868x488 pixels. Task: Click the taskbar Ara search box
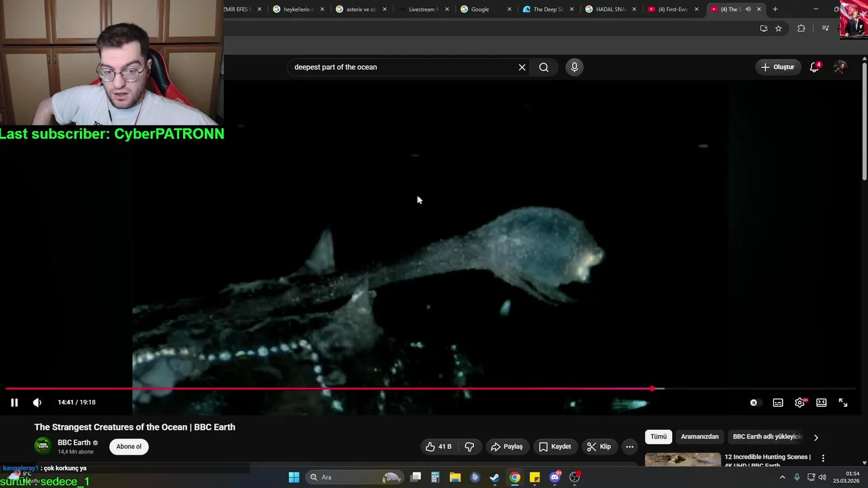point(355,477)
